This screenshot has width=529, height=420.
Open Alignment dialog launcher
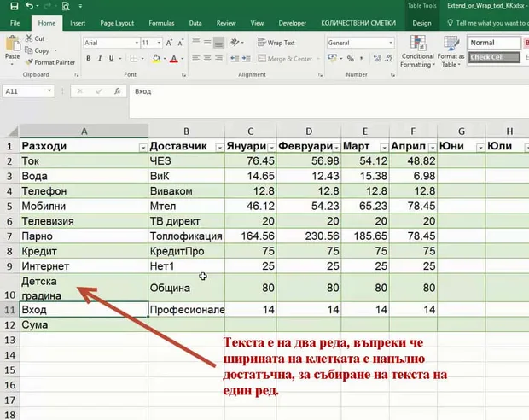(x=320, y=74)
